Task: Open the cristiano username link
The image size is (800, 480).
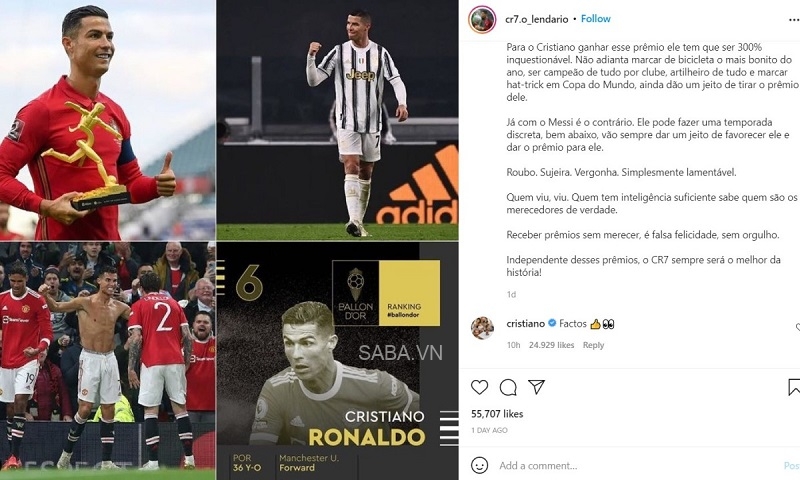Action: tap(526, 323)
